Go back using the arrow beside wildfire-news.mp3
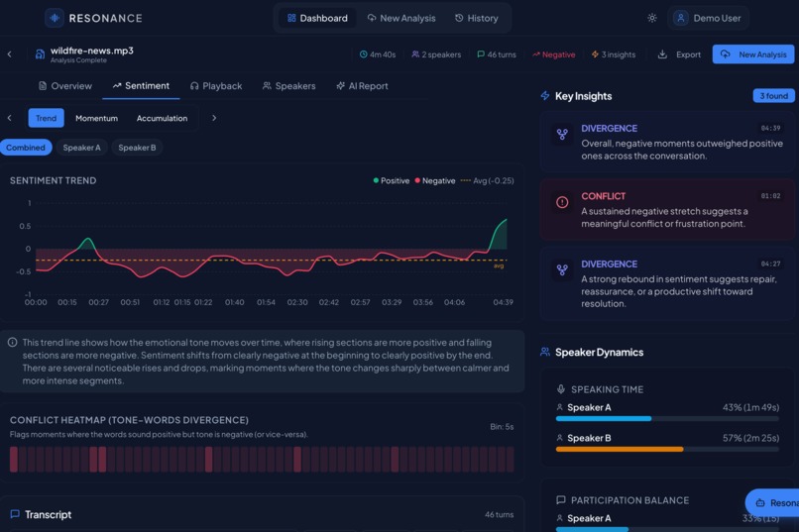This screenshot has height=532, width=799. pos(10,53)
